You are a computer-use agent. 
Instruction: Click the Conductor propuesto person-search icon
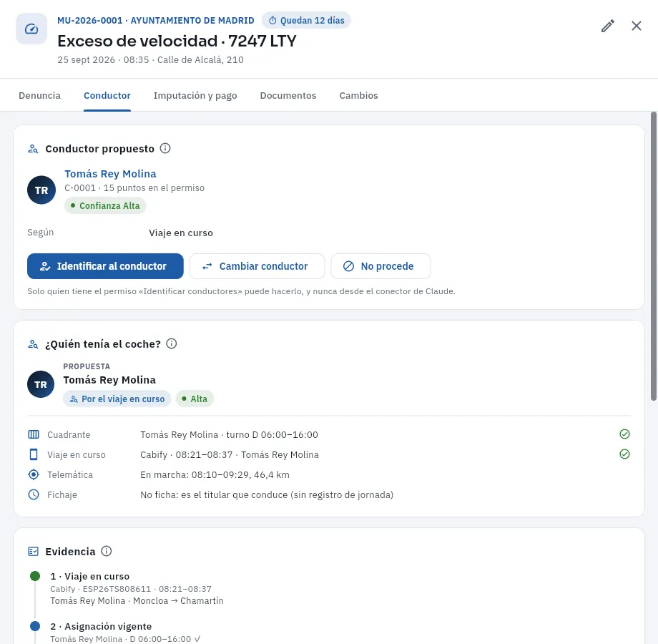pyautogui.click(x=33, y=149)
